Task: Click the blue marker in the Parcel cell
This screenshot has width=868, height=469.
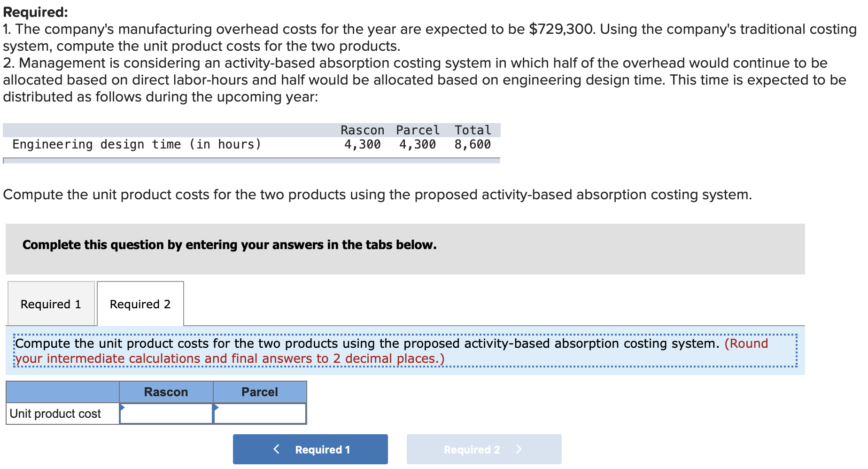Action: click(x=217, y=407)
